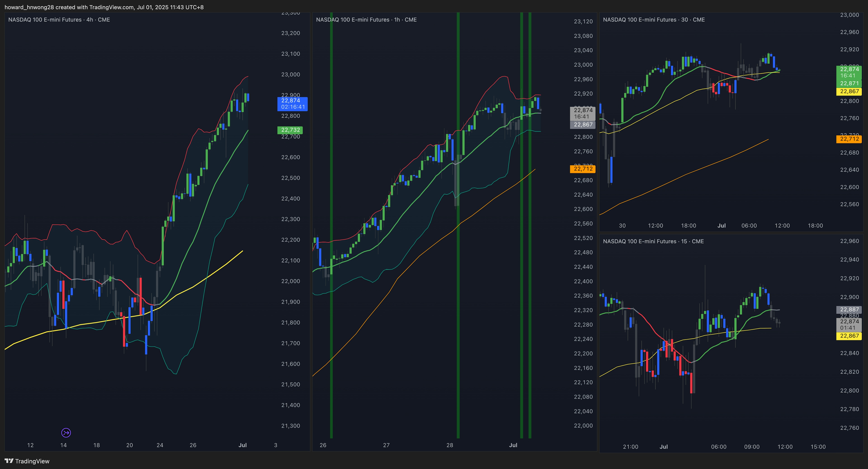The height and width of the screenshot is (469, 868).
Task: Click the 22,000 price on the 1h price axis
Action: point(583,426)
